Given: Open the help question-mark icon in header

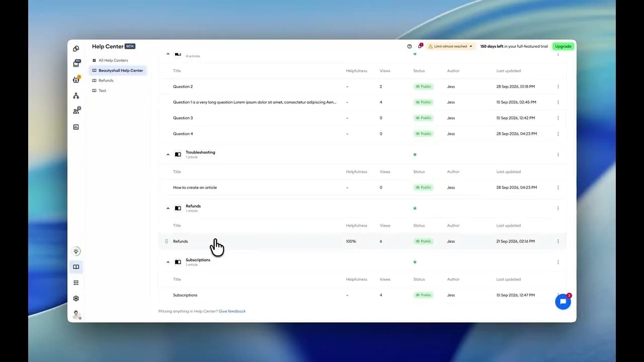Looking at the screenshot, I should pyautogui.click(x=410, y=46).
